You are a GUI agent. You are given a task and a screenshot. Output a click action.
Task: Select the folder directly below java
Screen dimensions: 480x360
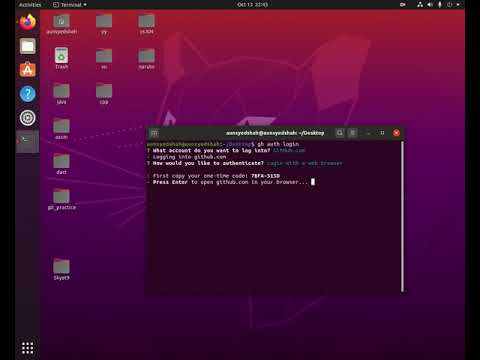(x=62, y=129)
